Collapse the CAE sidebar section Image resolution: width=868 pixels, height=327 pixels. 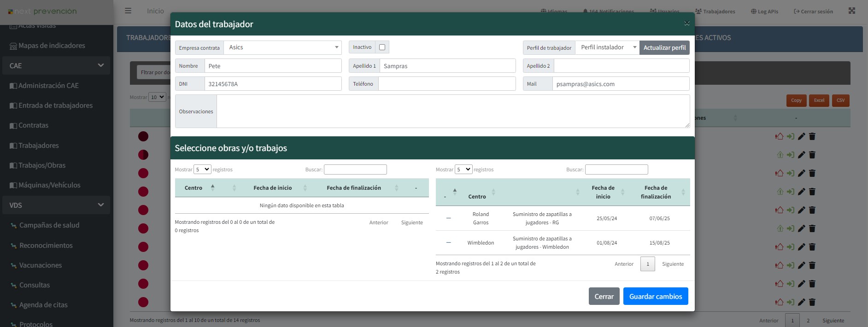56,65
